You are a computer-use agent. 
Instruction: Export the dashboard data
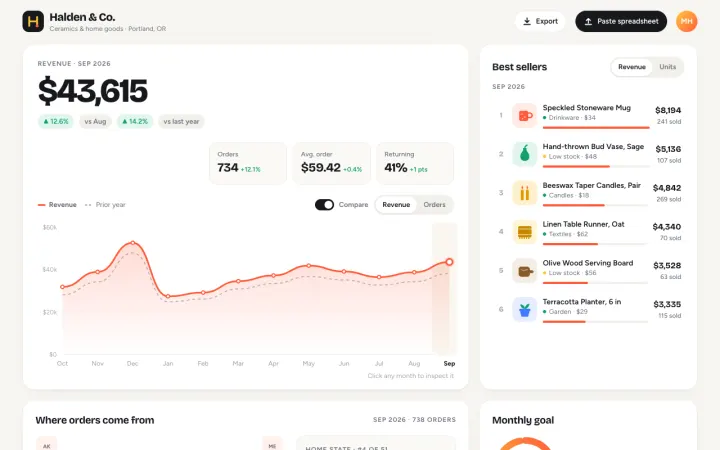(540, 21)
